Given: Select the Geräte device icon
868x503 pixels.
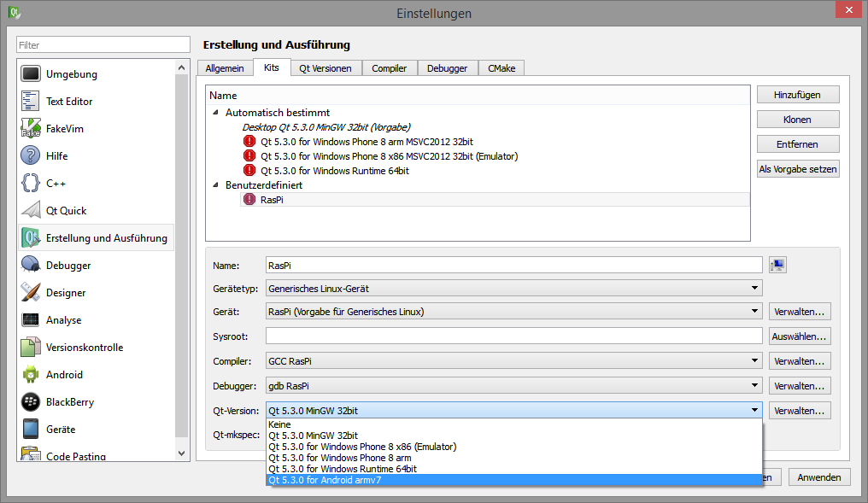Looking at the screenshot, I should click(x=31, y=429).
